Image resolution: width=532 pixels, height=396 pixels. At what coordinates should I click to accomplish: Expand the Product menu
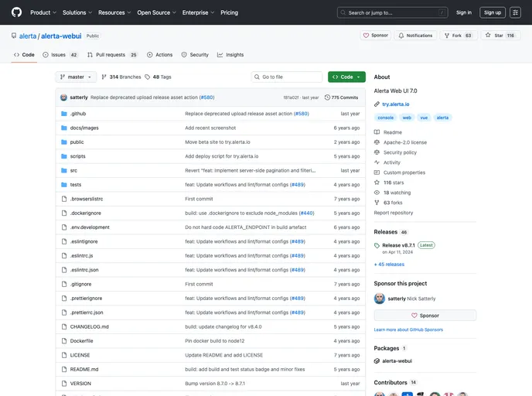[x=43, y=12]
